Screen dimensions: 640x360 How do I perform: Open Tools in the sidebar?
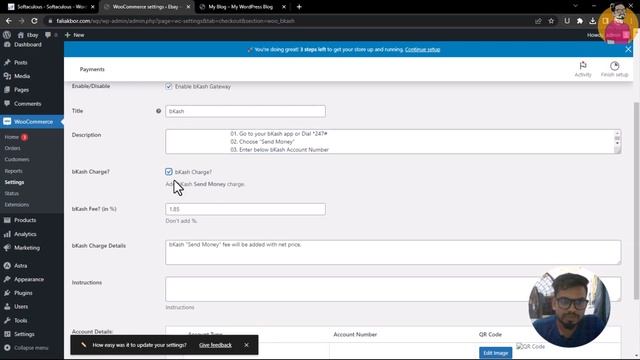[x=20, y=320]
